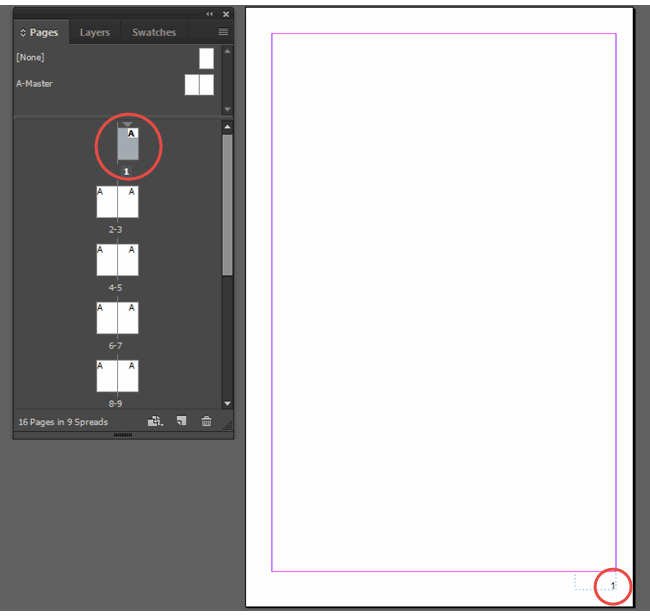Open the Pages panel menu icon
This screenshot has height=616, width=650.
[223, 32]
